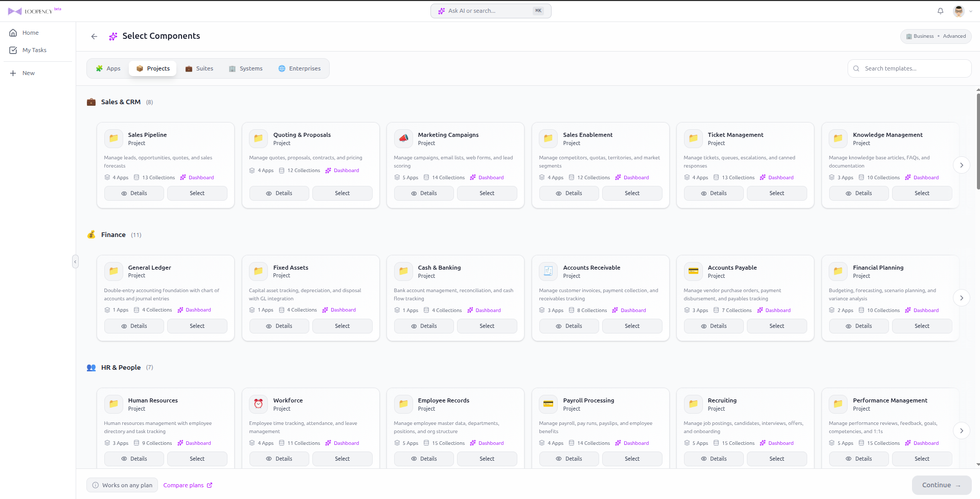Click the Workforce alarm clock icon
Viewport: 980px width, 499px height.
258,403
